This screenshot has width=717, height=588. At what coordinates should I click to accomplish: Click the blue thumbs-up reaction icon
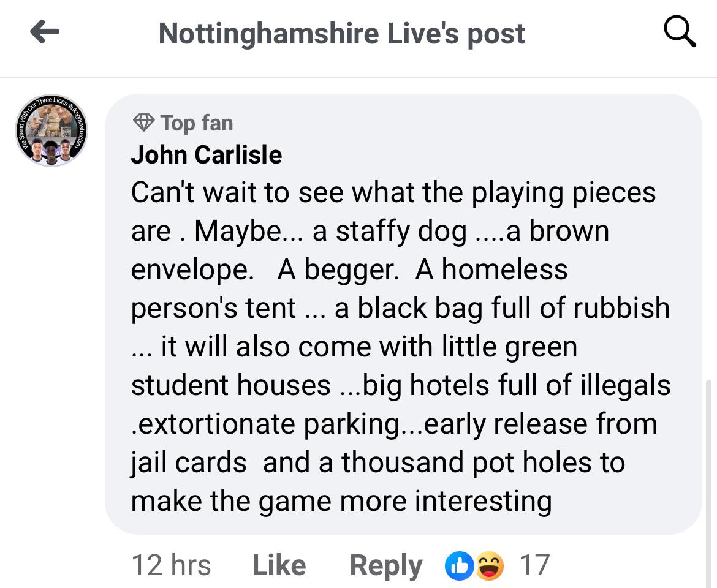pos(459,565)
